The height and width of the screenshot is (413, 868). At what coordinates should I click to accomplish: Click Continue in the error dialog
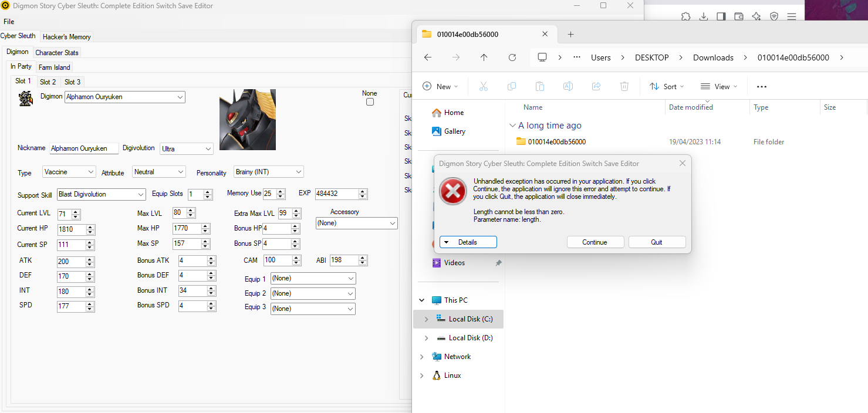[x=595, y=242]
